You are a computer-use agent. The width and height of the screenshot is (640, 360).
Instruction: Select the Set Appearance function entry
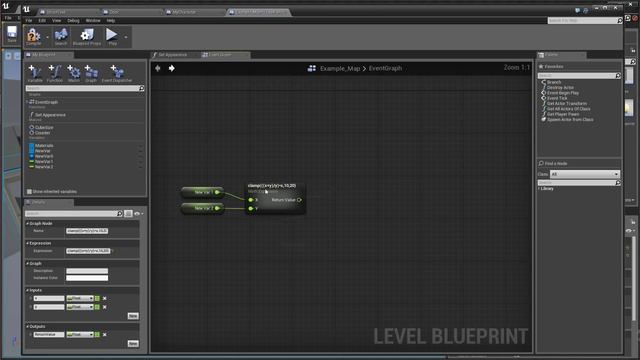[x=50, y=115]
